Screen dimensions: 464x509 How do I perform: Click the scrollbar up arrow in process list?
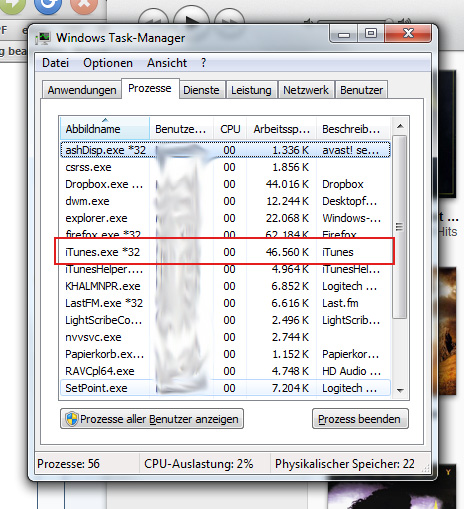coord(400,126)
